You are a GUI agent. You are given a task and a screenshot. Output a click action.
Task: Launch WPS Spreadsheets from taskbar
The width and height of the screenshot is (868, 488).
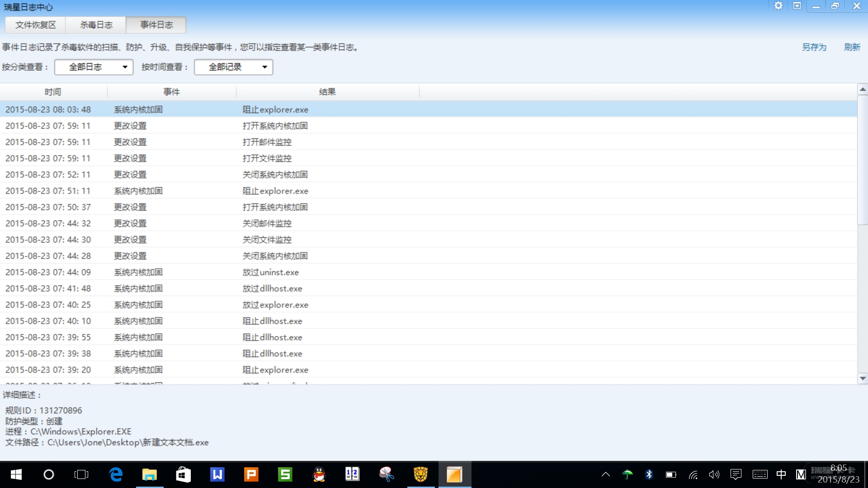(x=285, y=474)
